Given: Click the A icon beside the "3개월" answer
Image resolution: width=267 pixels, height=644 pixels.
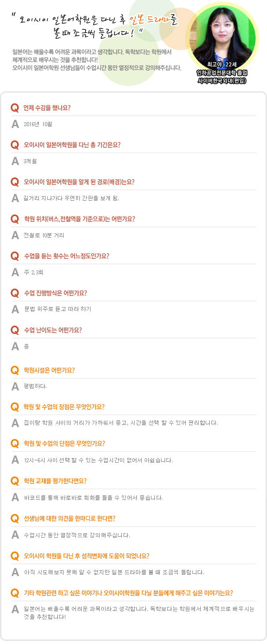Looking at the screenshot, I should [x=15, y=161].
